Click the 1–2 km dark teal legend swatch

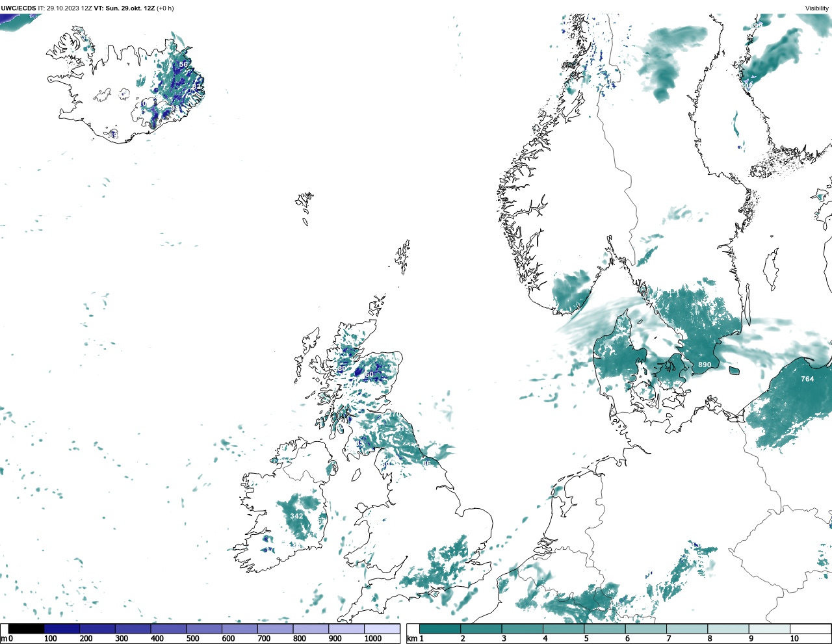tap(440, 628)
